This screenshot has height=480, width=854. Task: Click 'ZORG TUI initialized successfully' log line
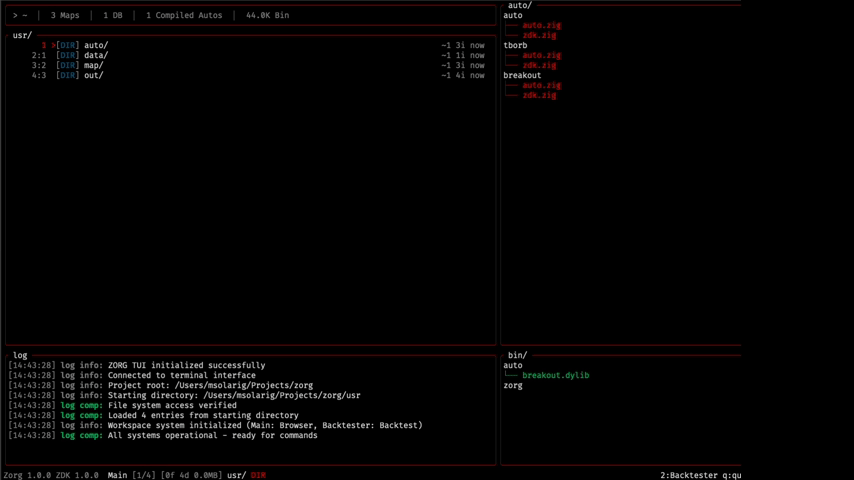137,365
